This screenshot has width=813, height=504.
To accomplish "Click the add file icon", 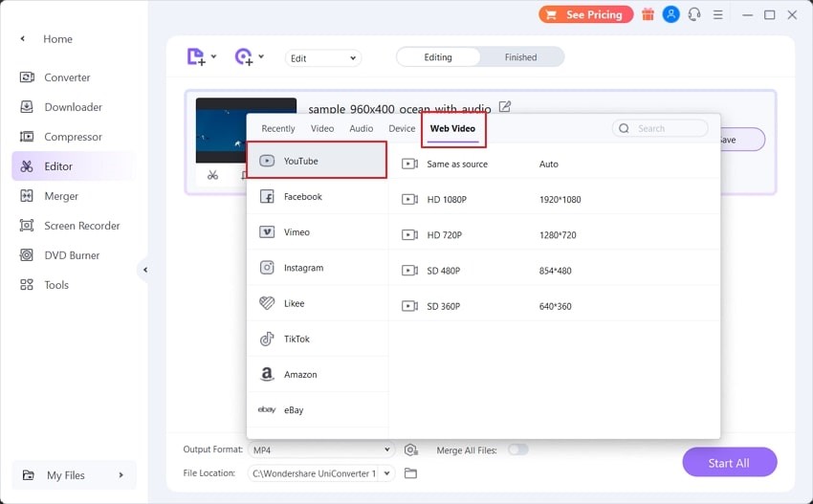I will click(196, 57).
